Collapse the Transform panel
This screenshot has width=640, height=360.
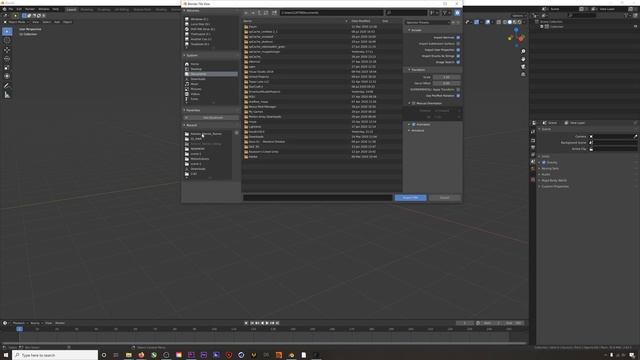coord(417,70)
